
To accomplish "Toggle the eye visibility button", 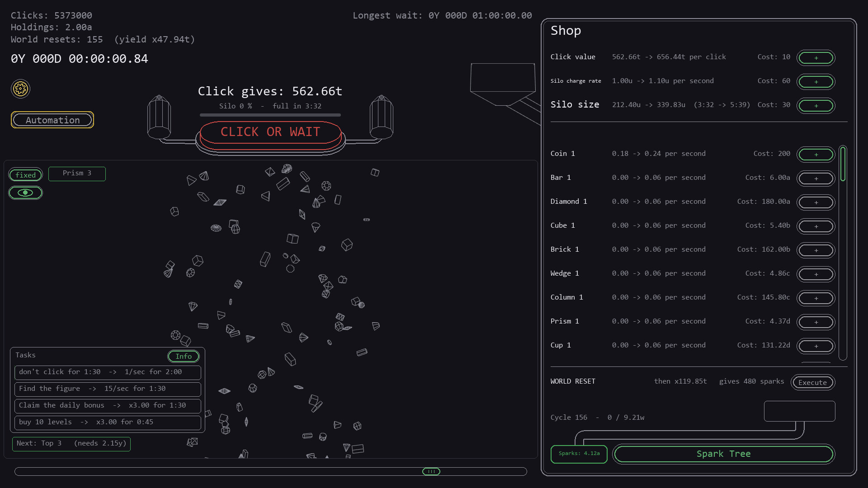I will (x=25, y=193).
